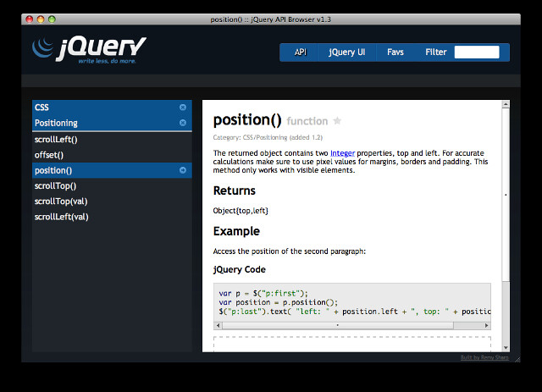
Task: Close the Positioning subcategory with its x icon
Action: [x=183, y=123]
